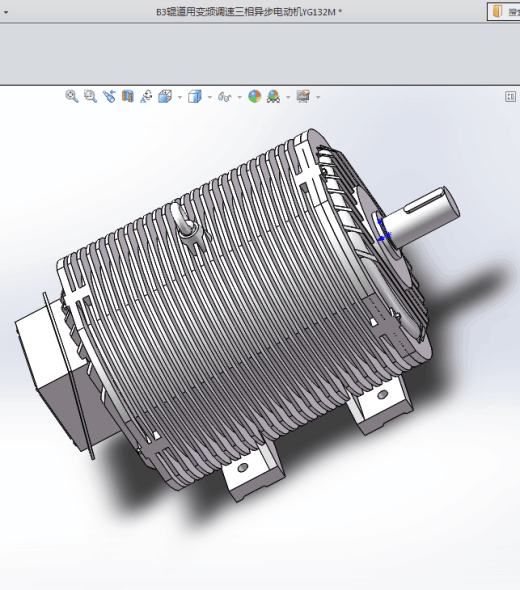Viewport: 520px width, 590px height.
Task: Expand the View Orientation dropdown arrow
Action: [179, 97]
